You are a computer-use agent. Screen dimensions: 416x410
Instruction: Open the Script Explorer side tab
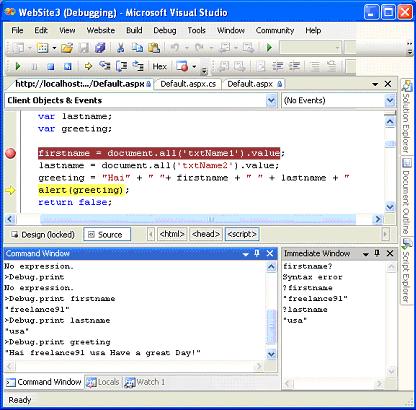406,271
